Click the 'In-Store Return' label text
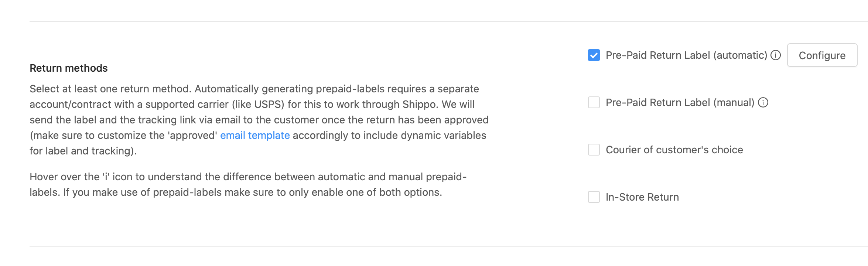 642,197
